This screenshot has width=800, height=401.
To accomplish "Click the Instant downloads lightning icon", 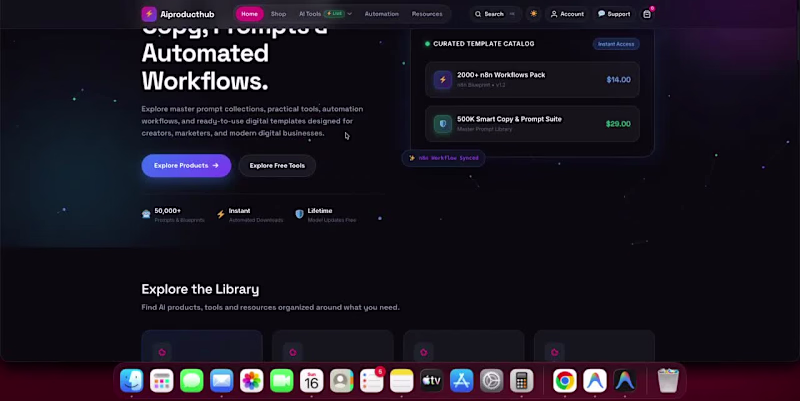I will tap(220, 214).
